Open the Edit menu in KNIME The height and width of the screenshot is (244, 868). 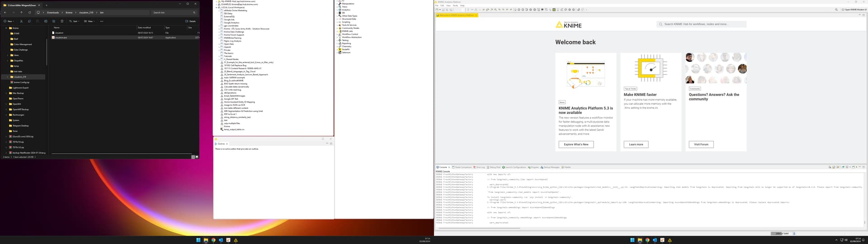[443, 5]
